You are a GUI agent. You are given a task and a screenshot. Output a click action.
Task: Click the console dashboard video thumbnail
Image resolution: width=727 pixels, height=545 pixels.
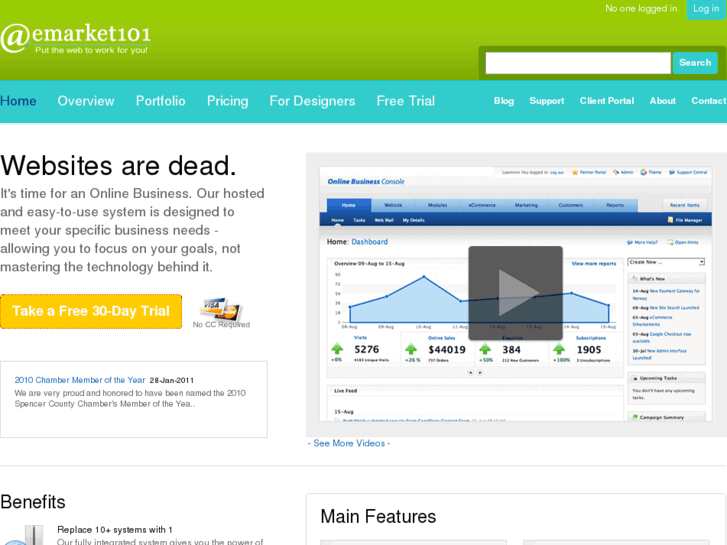point(516,294)
